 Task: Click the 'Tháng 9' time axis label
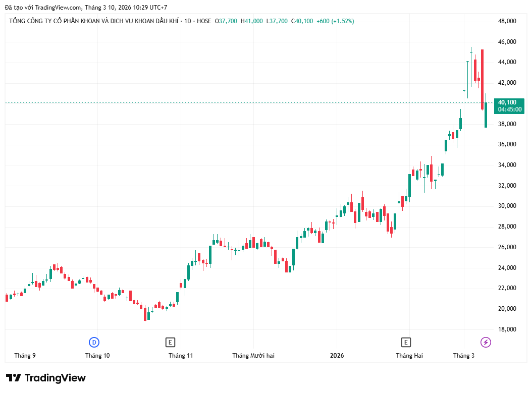[x=25, y=356]
